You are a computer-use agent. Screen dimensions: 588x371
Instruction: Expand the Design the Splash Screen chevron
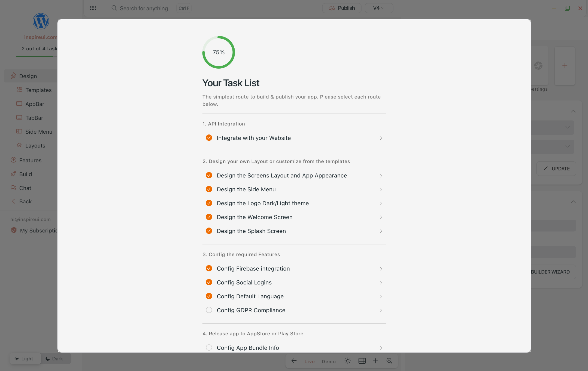tap(381, 231)
